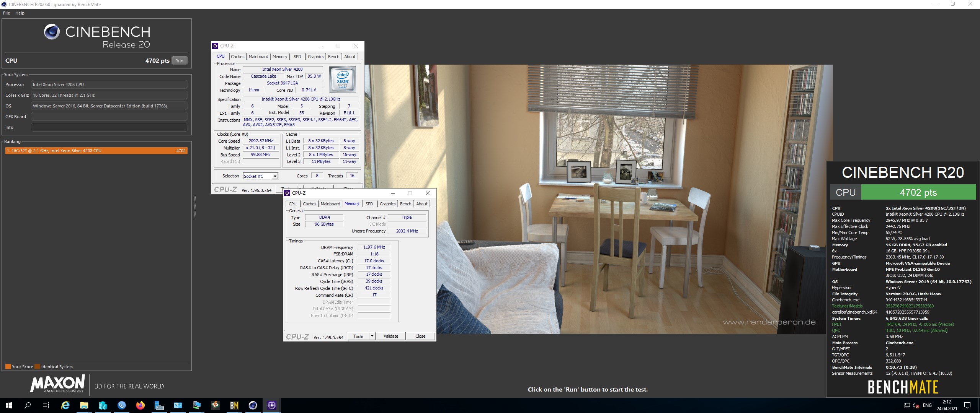Open the Cinebench File menu
Screen dimensions: 980x413
[x=7, y=13]
